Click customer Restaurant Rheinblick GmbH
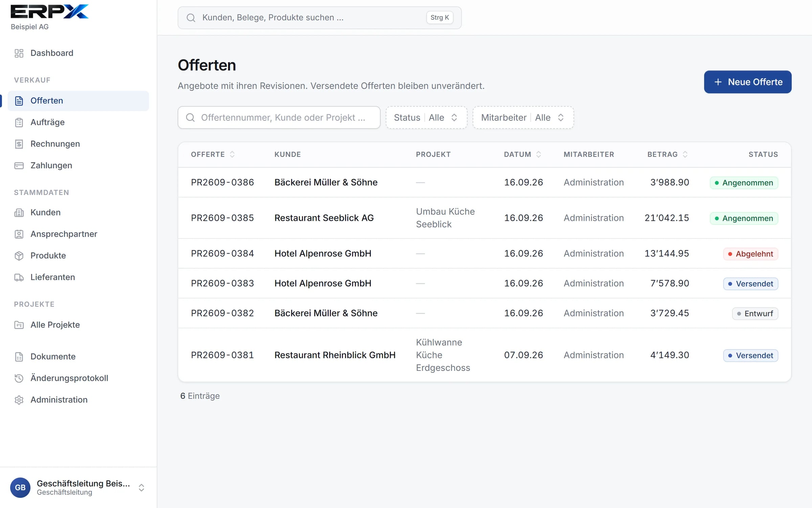Image resolution: width=812 pixels, height=508 pixels. [x=335, y=355]
